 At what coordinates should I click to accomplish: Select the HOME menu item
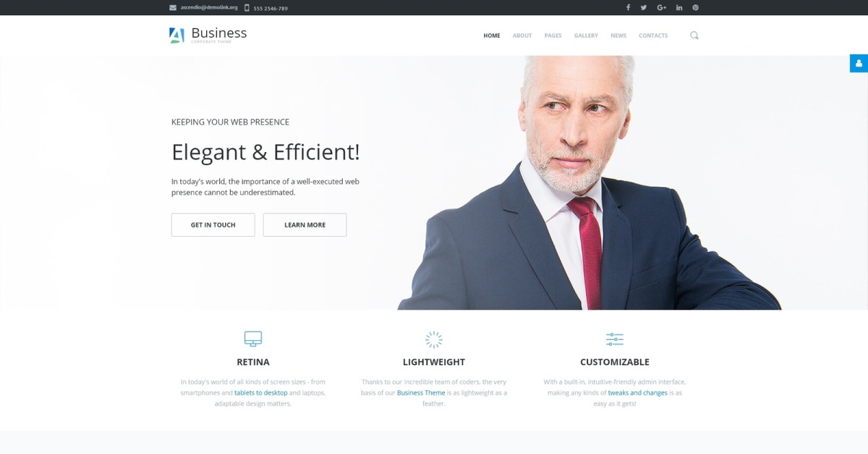coord(492,35)
